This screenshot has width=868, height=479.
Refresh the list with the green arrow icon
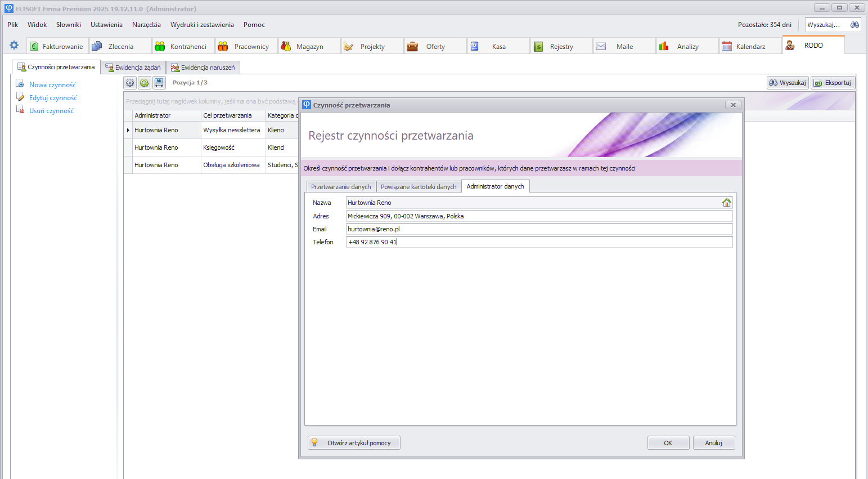click(145, 83)
